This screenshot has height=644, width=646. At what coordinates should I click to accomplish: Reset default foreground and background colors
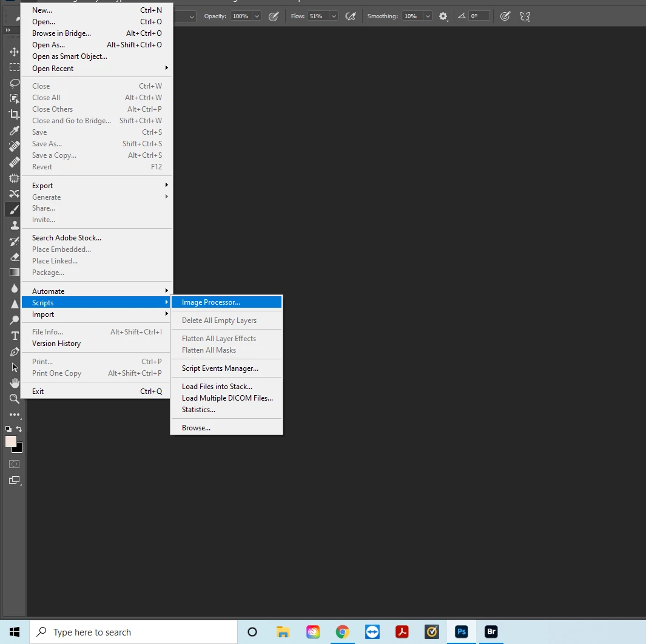8,429
